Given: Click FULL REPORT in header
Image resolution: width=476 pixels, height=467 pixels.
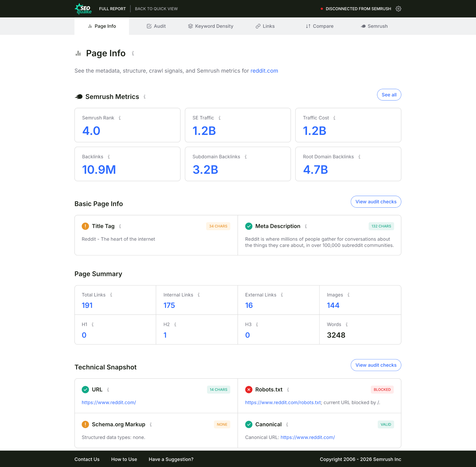Looking at the screenshot, I should tap(112, 9).
